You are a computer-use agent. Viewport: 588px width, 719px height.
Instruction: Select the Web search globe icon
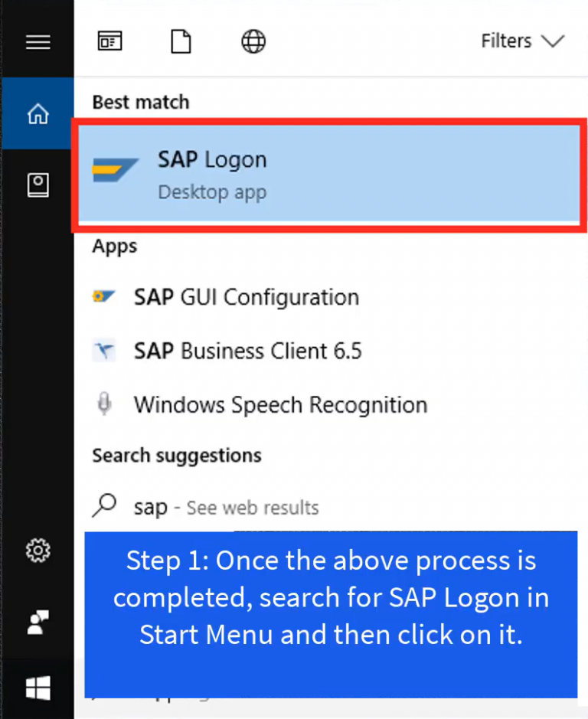click(253, 41)
